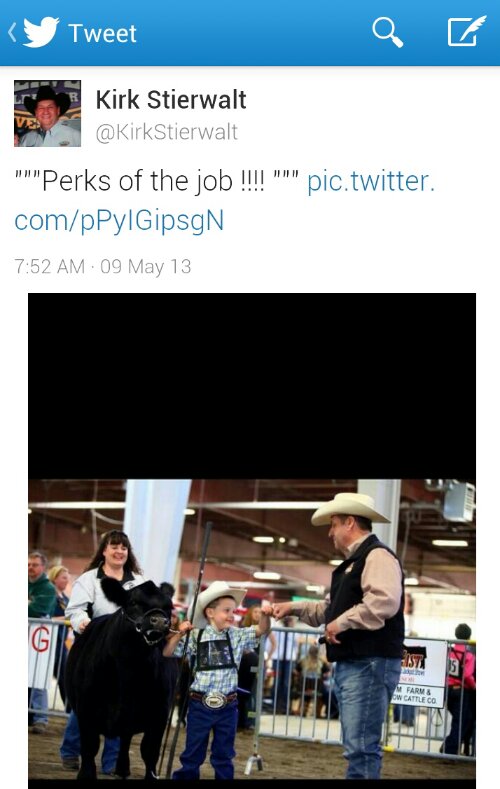Click the man wearing white cowboy hat
This screenshot has width=500, height=789.
(x=357, y=634)
